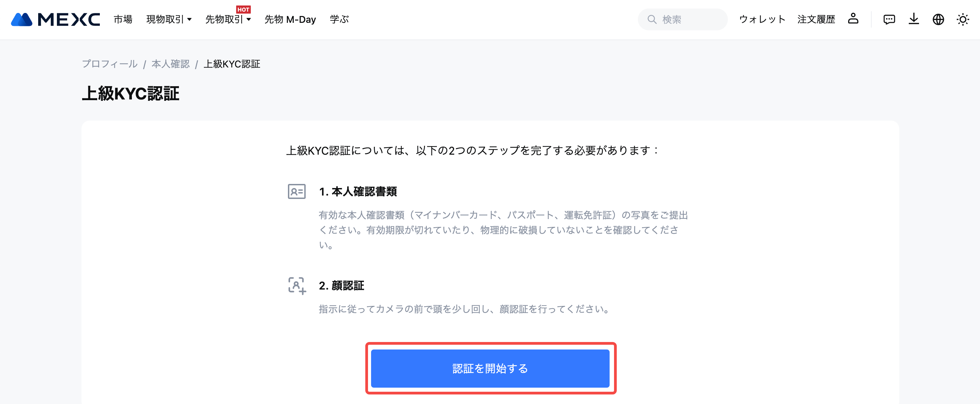Click the MEXC logo
The width and height of the screenshot is (980, 404).
coord(56,19)
